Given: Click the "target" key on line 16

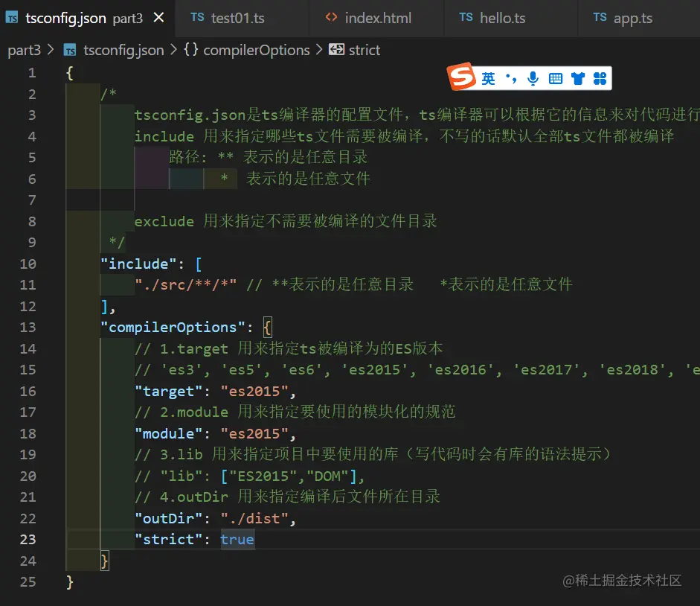Looking at the screenshot, I should 168,391.
